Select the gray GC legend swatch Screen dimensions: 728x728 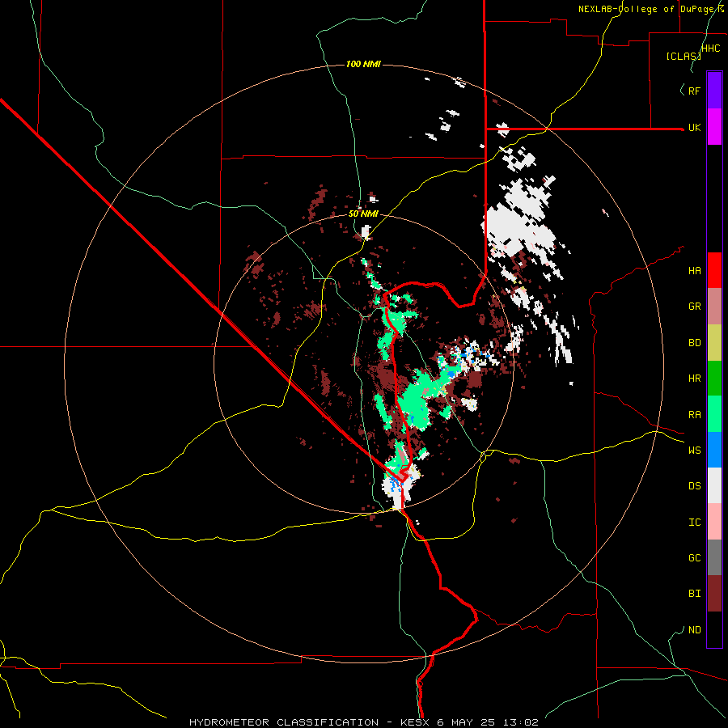point(714,557)
